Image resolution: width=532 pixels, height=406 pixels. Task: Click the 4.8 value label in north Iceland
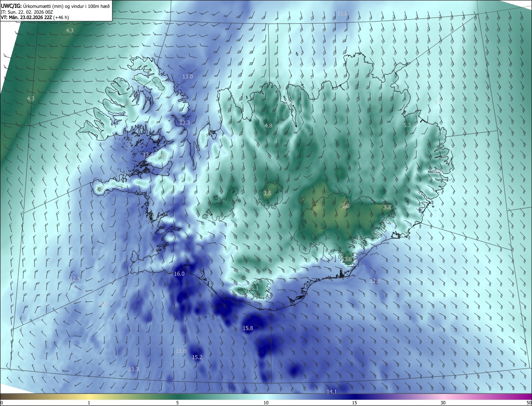point(268,125)
